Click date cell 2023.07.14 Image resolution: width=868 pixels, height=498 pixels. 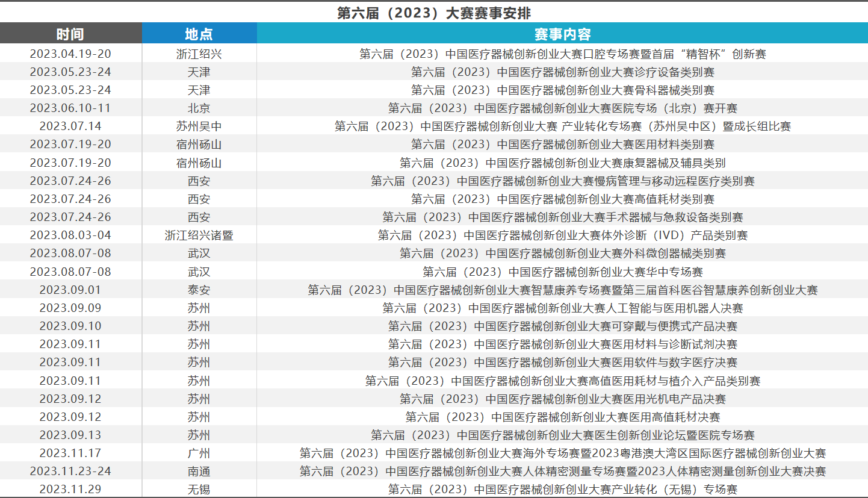click(70, 126)
